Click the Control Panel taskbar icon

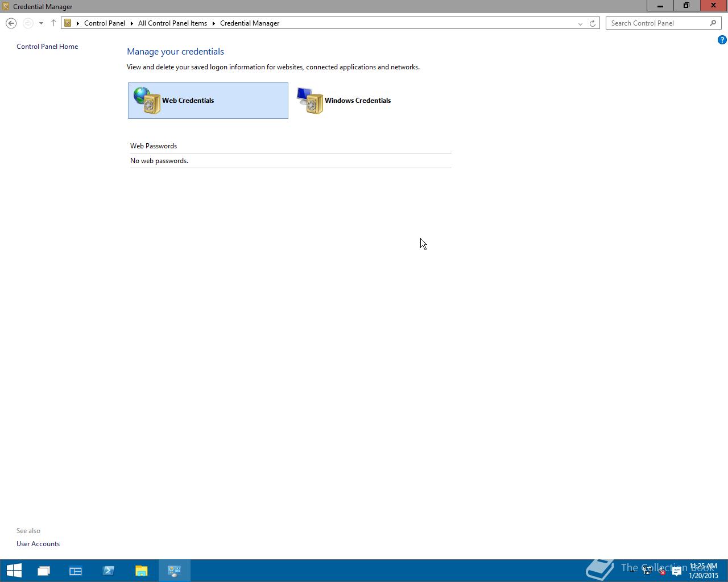pyautogui.click(x=174, y=571)
